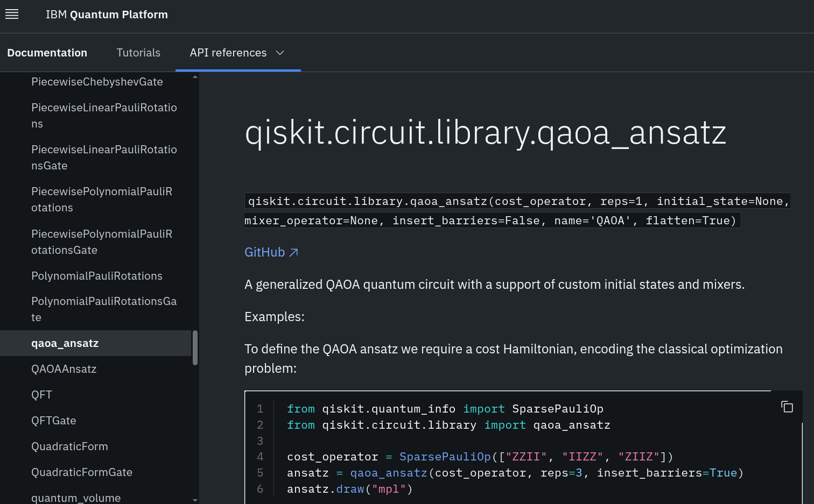This screenshot has height=504, width=814.
Task: Open the quantum_volume sidebar entry
Action: pos(76,498)
